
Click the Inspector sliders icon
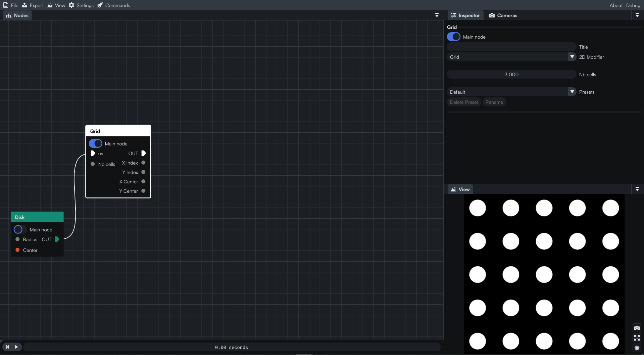(x=453, y=15)
